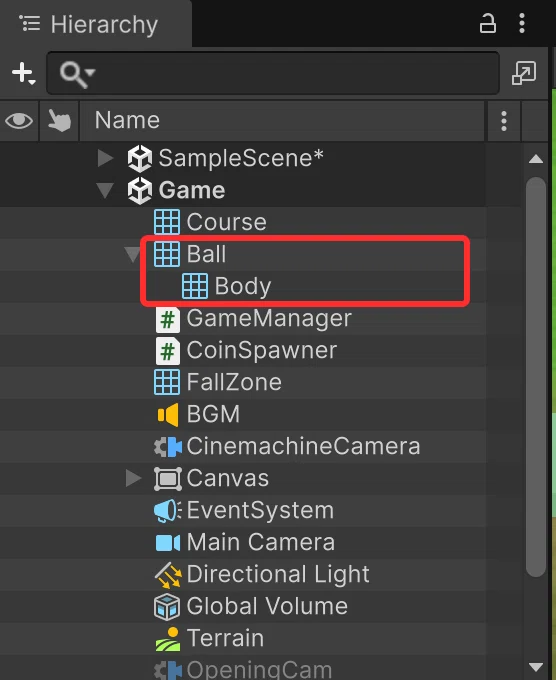Click the Ball mesh grid icon
The height and width of the screenshot is (680, 556).
point(167,254)
